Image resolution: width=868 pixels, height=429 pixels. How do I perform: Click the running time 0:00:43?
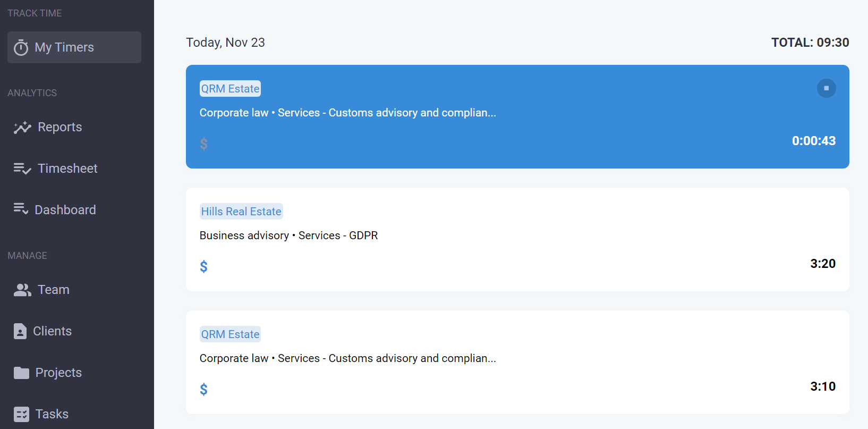coord(814,141)
